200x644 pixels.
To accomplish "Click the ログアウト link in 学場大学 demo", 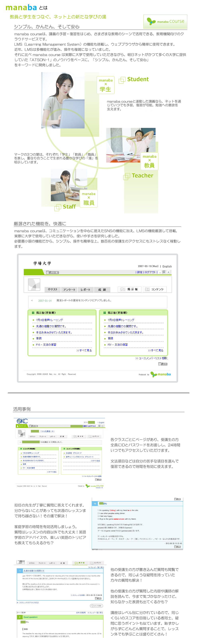I will tap(150, 272).
